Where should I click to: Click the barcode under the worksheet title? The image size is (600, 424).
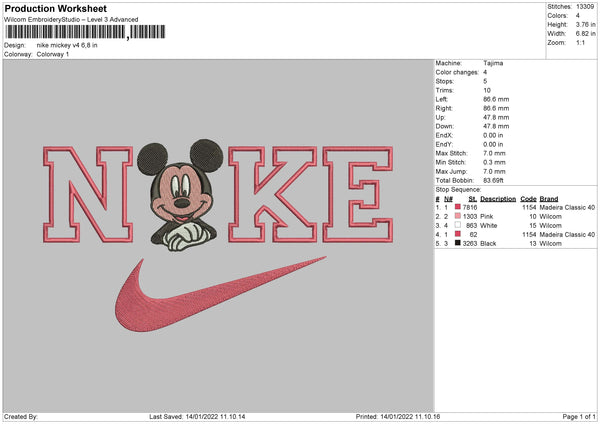pyautogui.click(x=85, y=32)
